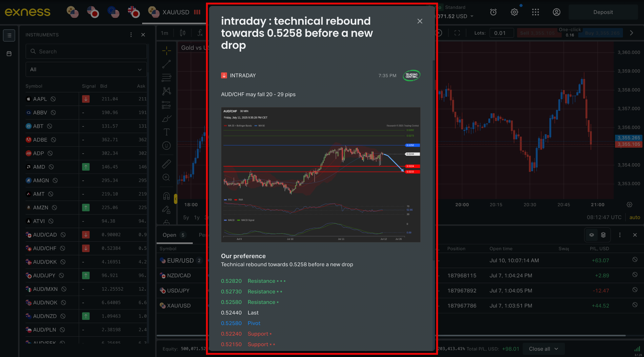This screenshot has height=357, width=644.
Task: Toggle favorite icon next to ABBV
Action: pos(53,112)
